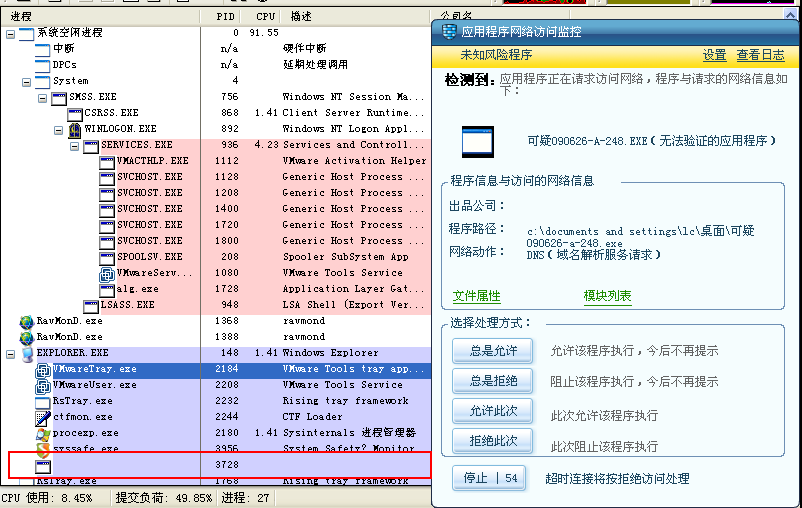
Task: Collapse the 系统空闲进程 tree node
Action: tap(10, 34)
